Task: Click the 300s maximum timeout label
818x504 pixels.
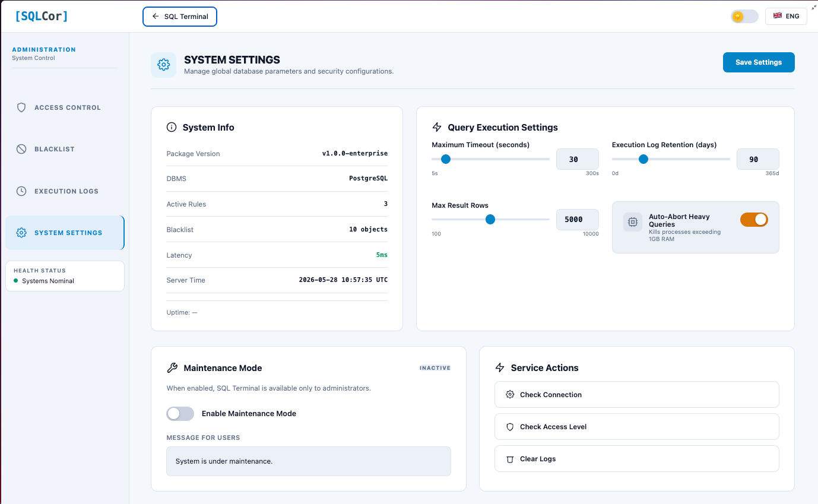Action: (x=592, y=173)
